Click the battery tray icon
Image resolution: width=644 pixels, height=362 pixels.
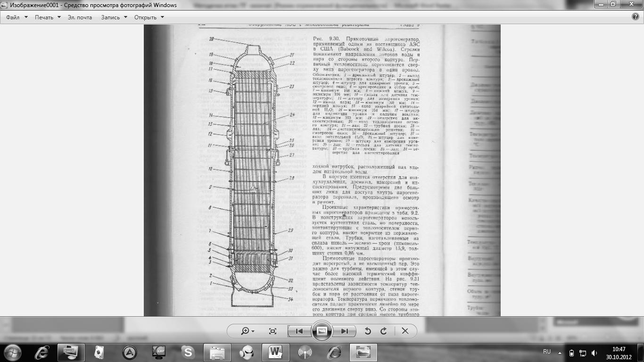coord(572,353)
